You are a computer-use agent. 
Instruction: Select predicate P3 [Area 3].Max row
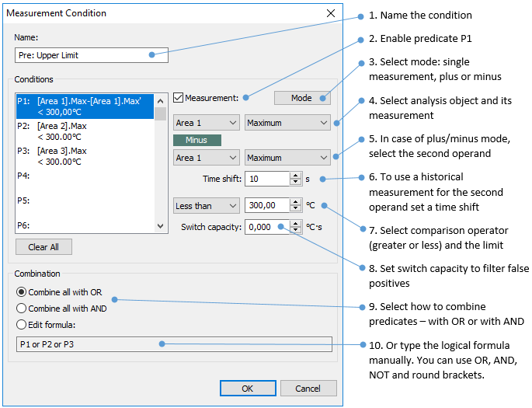pos(85,156)
